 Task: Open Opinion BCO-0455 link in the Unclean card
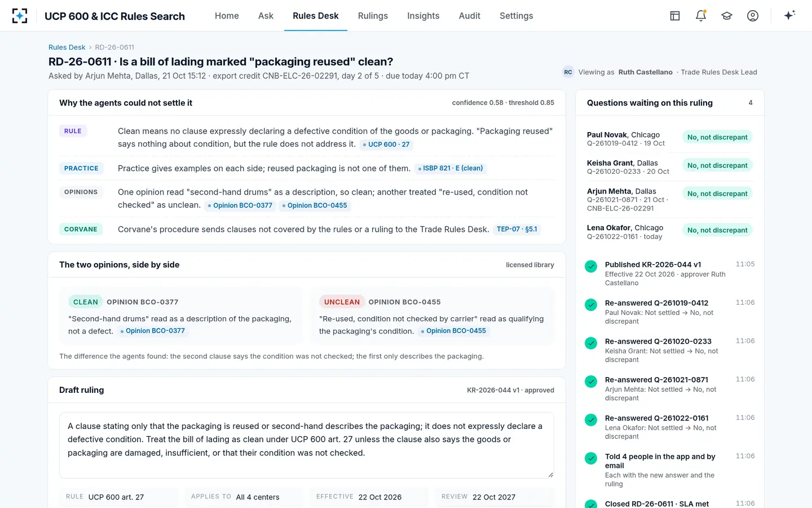click(453, 331)
